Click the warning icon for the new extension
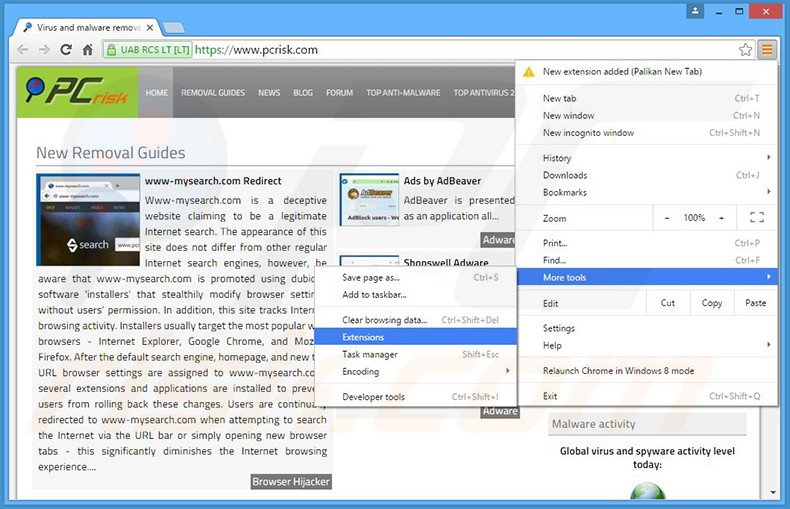This screenshot has height=509, width=790. pos(529,72)
